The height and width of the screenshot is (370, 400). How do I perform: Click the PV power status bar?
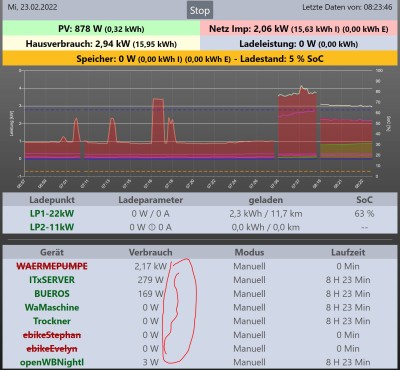click(x=101, y=29)
